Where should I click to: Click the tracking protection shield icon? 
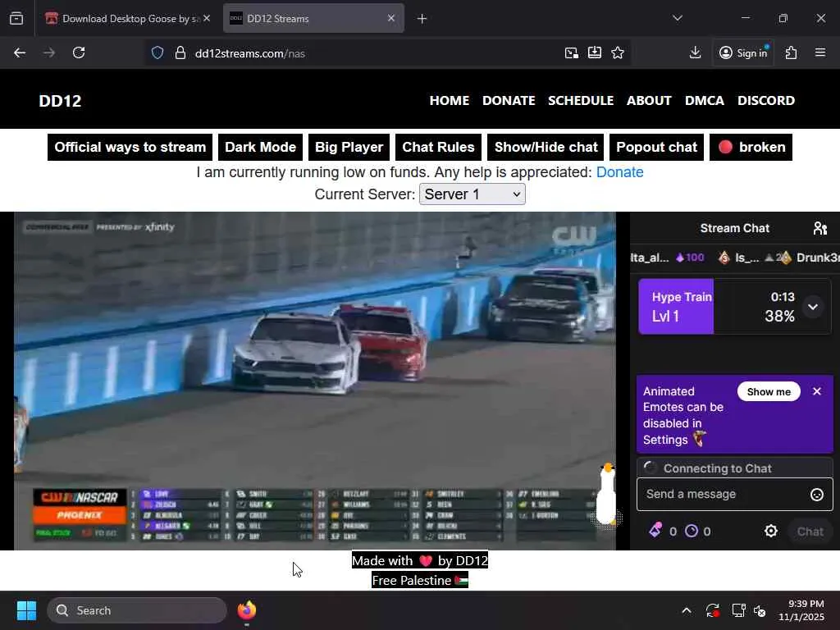pos(157,53)
